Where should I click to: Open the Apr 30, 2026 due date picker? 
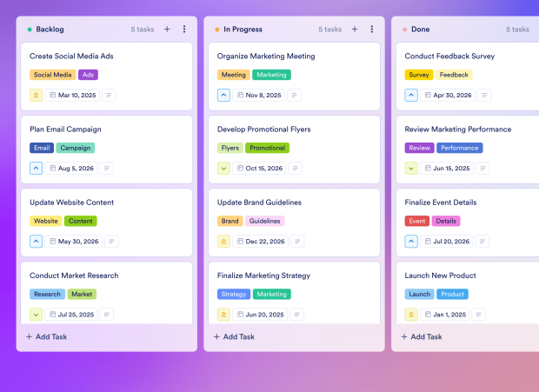(448, 95)
